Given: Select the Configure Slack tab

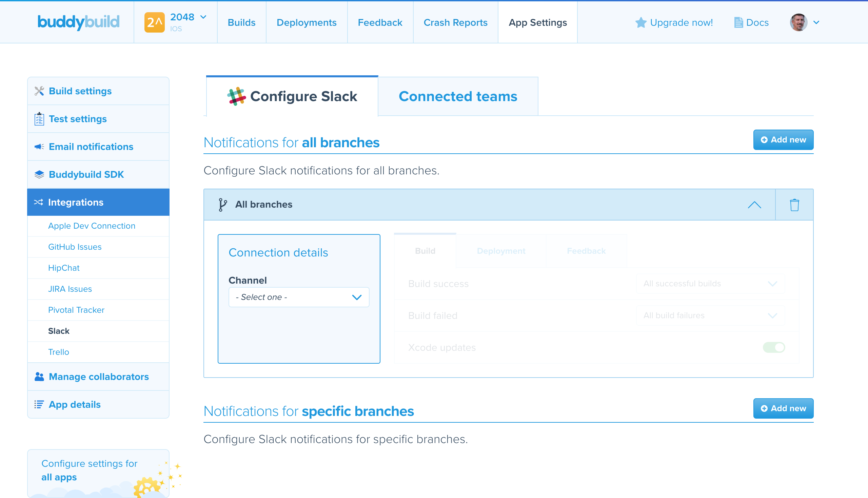Looking at the screenshot, I should 292,96.
